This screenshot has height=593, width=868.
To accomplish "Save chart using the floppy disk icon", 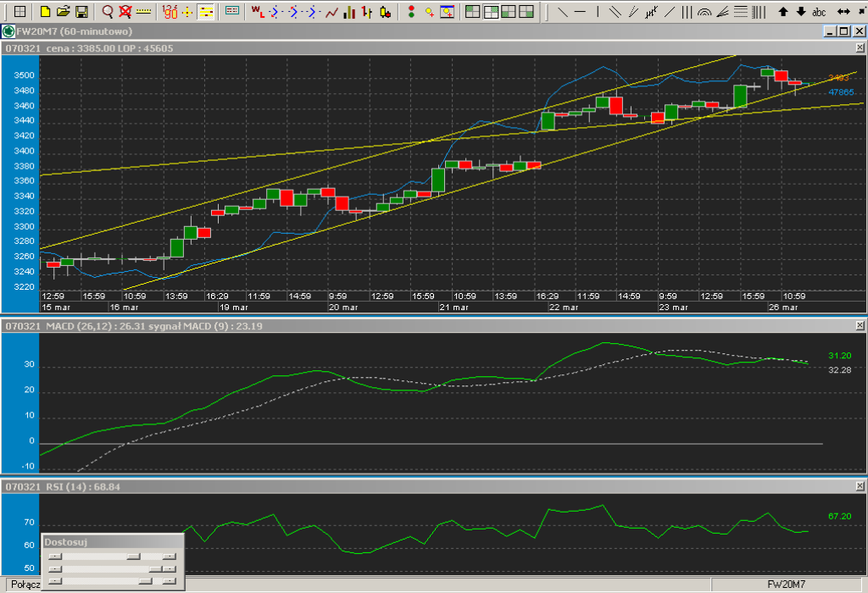I will pyautogui.click(x=81, y=12).
